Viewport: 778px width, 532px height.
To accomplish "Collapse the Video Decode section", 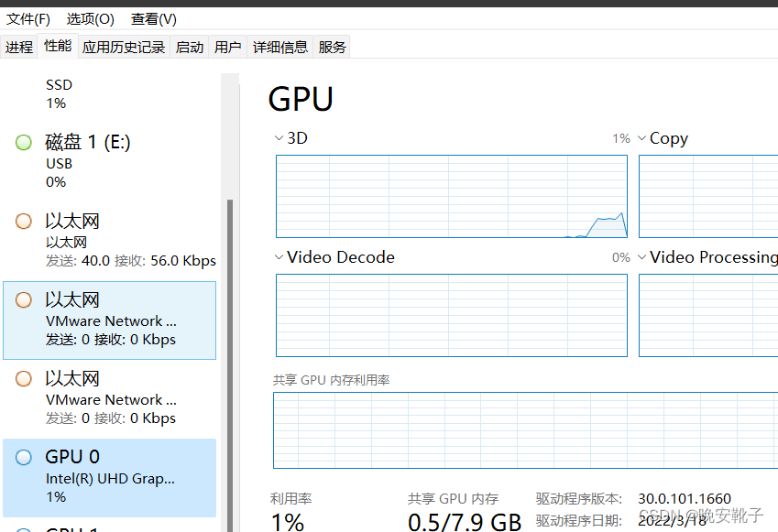I will click(279, 257).
